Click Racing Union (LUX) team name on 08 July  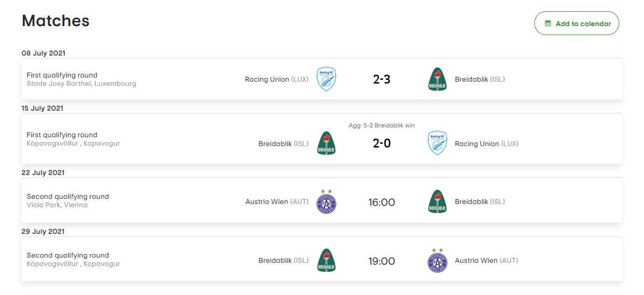point(276,79)
